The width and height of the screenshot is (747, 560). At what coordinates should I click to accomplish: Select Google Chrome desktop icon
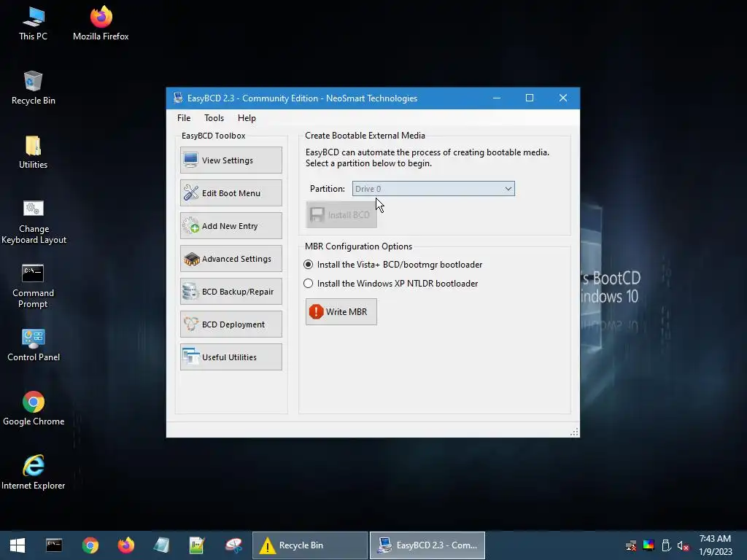click(34, 408)
